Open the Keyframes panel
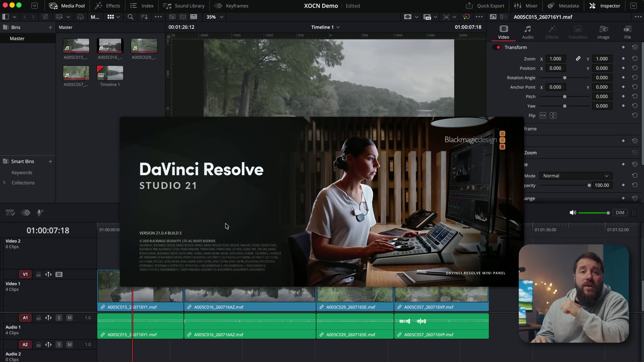 (231, 6)
